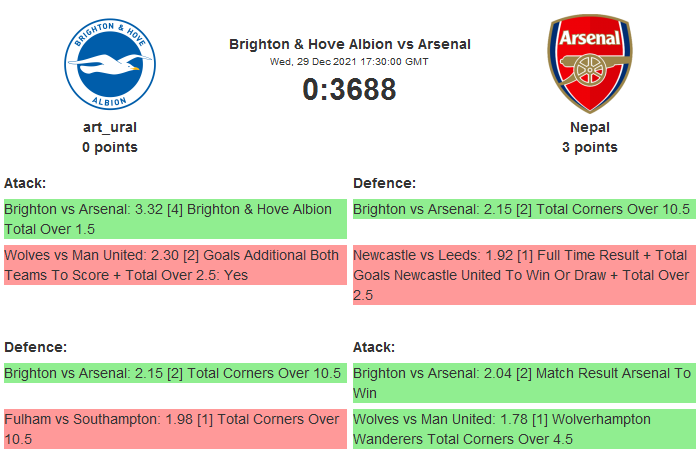This screenshot has width=700, height=460.
Task: Click art_ural's 0 points label
Action: click(x=109, y=147)
